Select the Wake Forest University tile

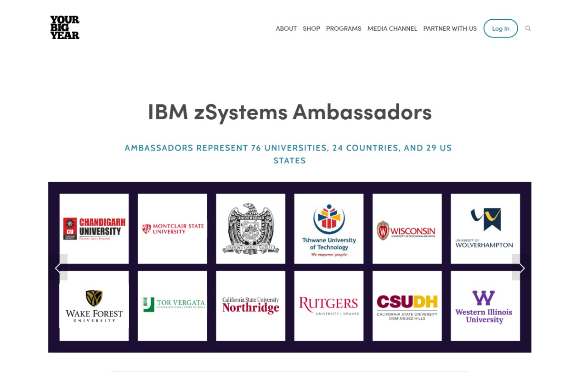94,306
